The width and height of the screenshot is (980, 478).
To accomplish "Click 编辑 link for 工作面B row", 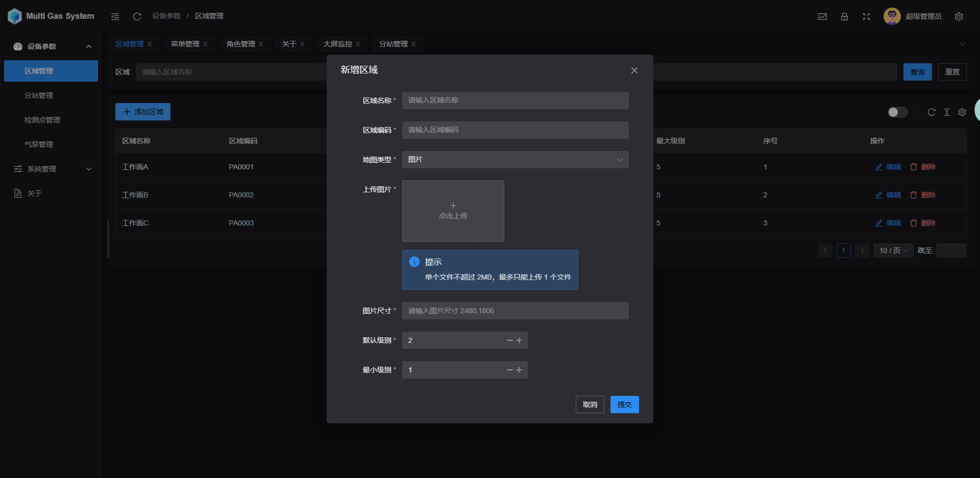I will [894, 195].
